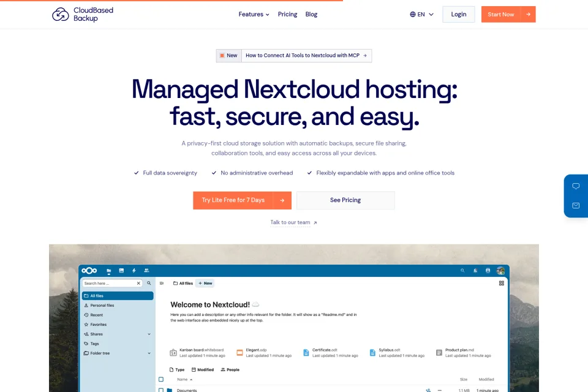Open the Activity lightning icon
The height and width of the screenshot is (392, 588).
point(134,271)
